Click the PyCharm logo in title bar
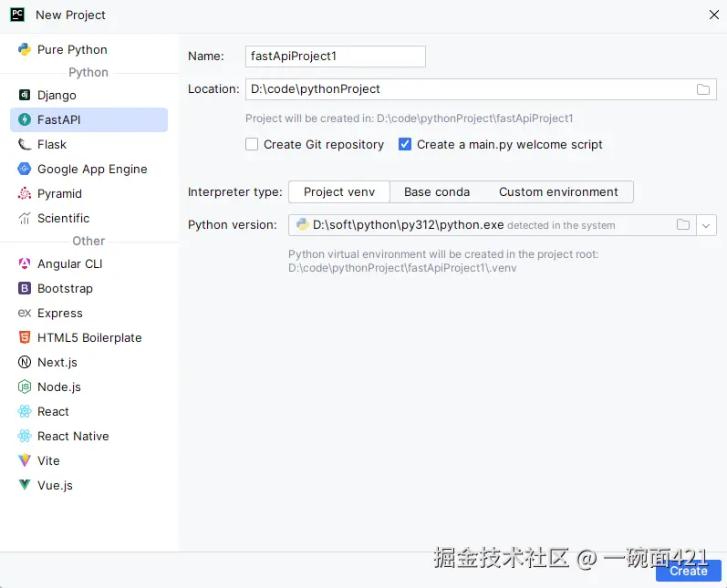This screenshot has height=588, width=727. click(x=17, y=15)
